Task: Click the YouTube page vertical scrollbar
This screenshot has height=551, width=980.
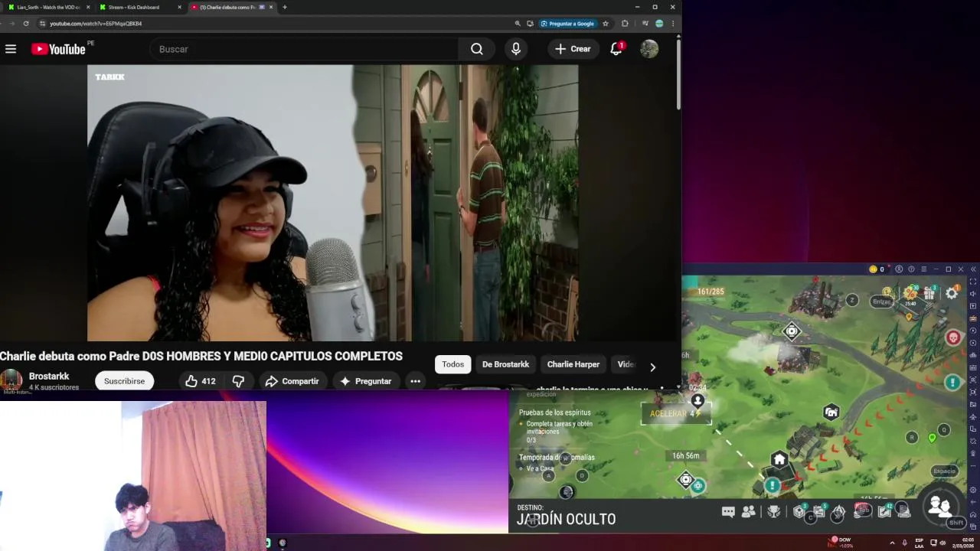Action: [678, 73]
